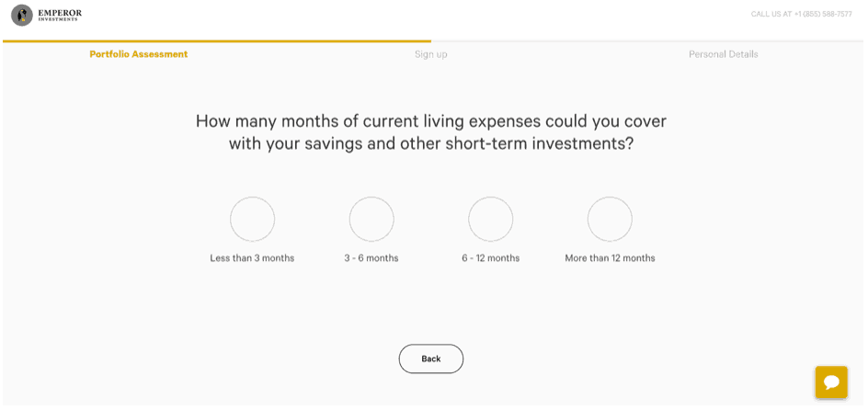Image resolution: width=868 pixels, height=410 pixels.
Task: Choose the circle above 3 - 6 months
Action: (371, 220)
